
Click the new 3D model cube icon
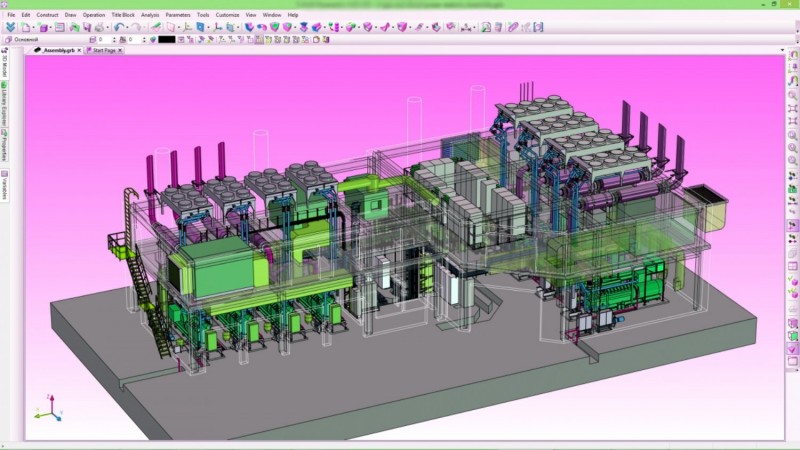click(43, 27)
